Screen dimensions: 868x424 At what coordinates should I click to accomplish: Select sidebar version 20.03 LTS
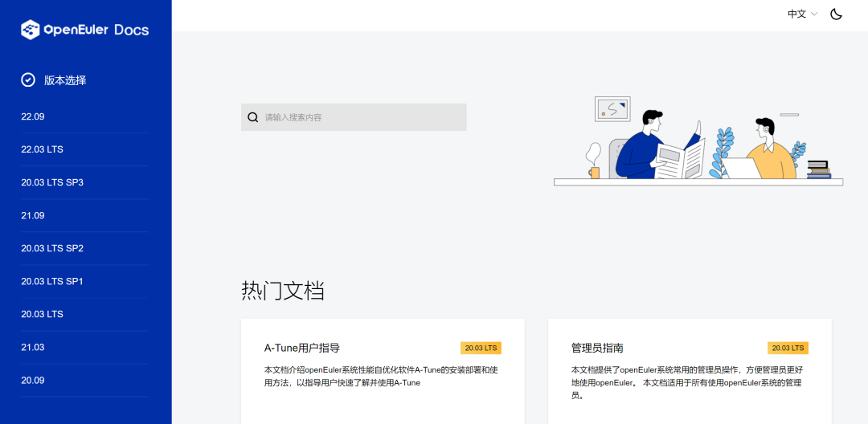pos(84,314)
